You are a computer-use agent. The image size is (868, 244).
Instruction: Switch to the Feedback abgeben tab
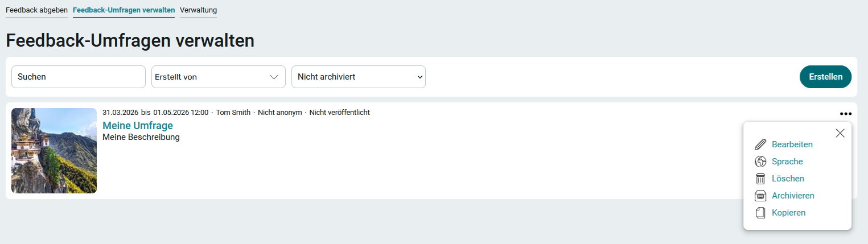(x=36, y=10)
